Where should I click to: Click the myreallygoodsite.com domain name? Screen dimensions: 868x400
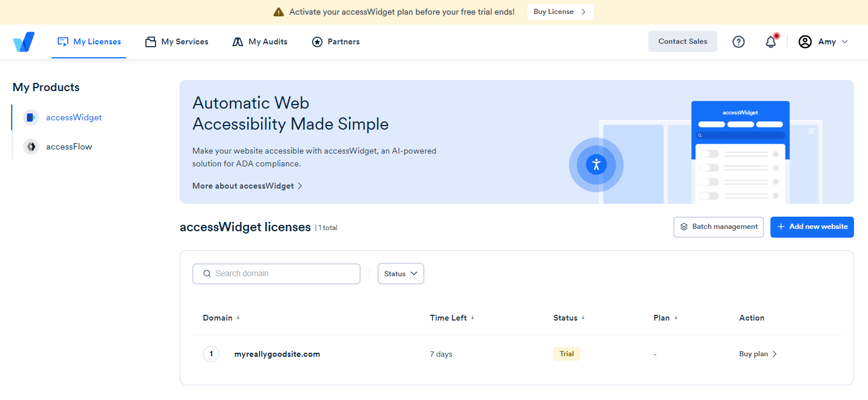pyautogui.click(x=277, y=354)
